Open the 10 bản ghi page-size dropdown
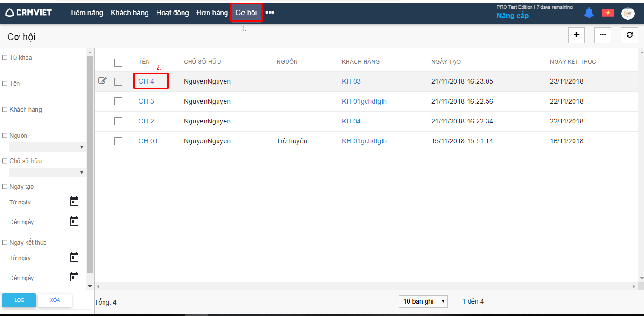 [423, 301]
